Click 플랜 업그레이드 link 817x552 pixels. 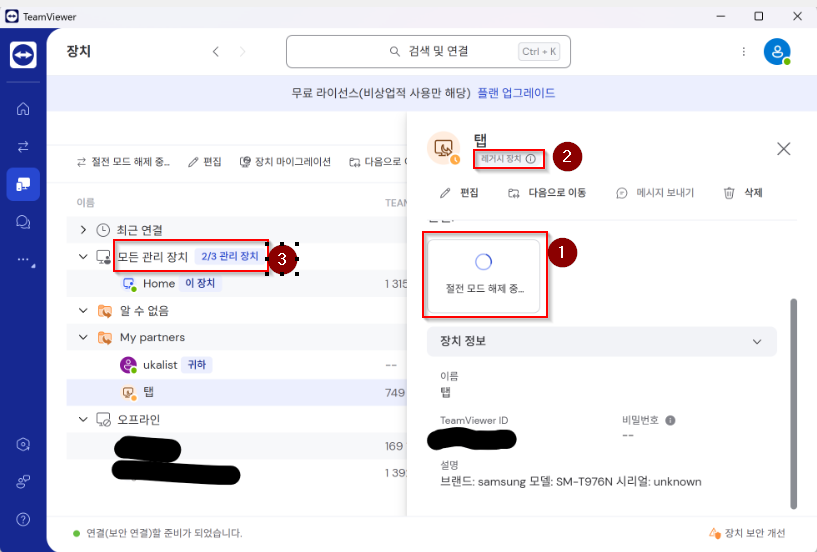coord(516,93)
